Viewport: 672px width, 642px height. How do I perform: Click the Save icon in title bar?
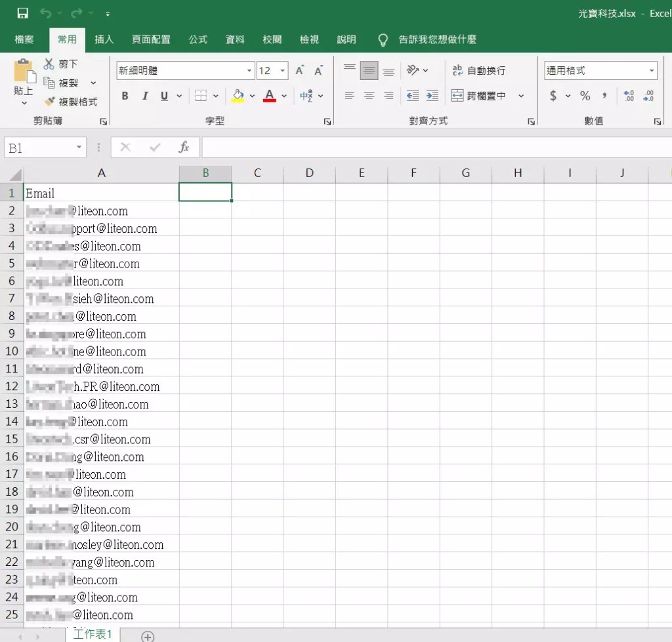tap(22, 13)
